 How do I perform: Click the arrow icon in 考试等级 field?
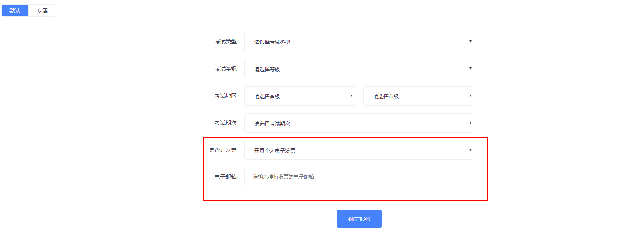click(470, 69)
